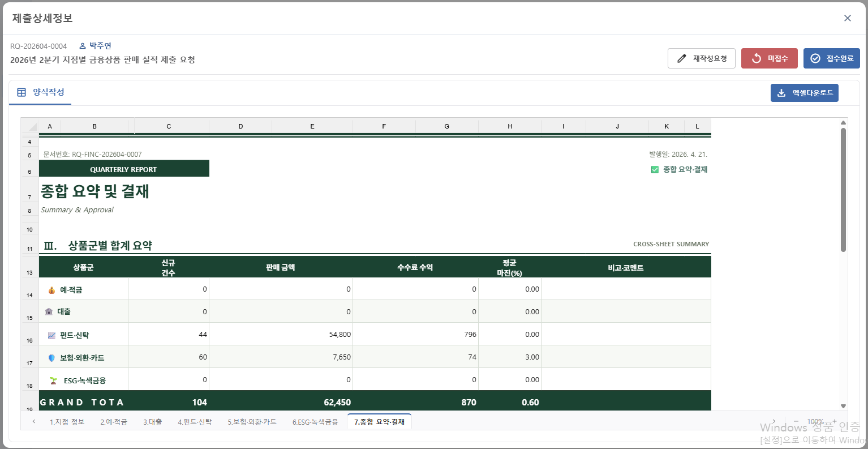
Task: Click the vertical scrollbar down arrow
Action: coord(843,406)
